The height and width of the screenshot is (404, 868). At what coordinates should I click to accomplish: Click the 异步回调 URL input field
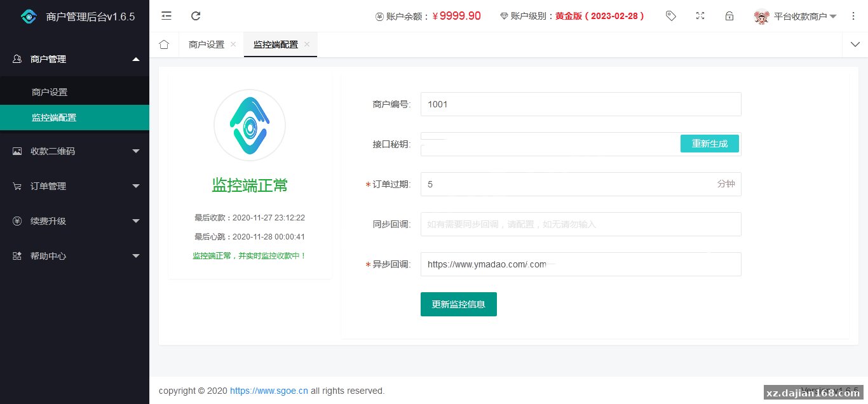581,264
